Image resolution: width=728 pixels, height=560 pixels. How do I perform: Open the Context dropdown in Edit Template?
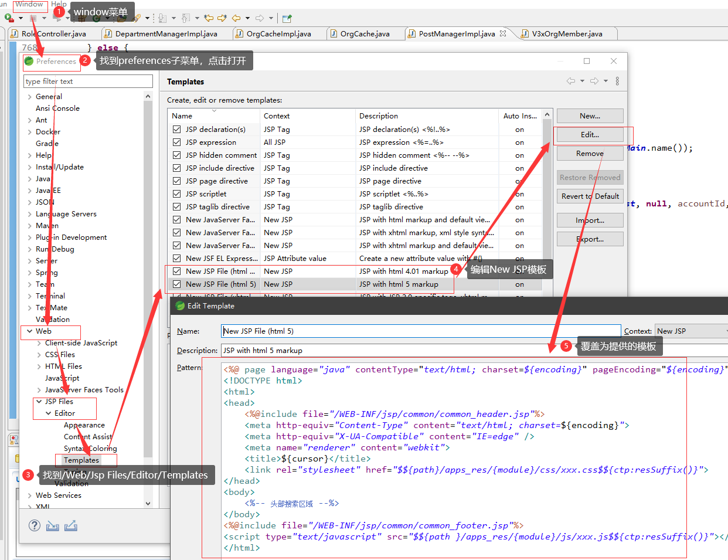[692, 331]
